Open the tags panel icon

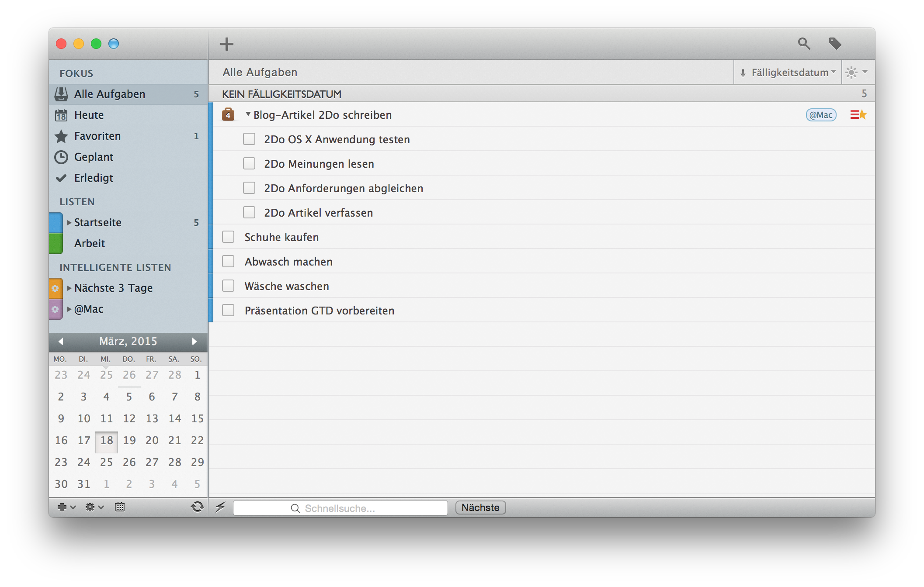[x=835, y=43]
